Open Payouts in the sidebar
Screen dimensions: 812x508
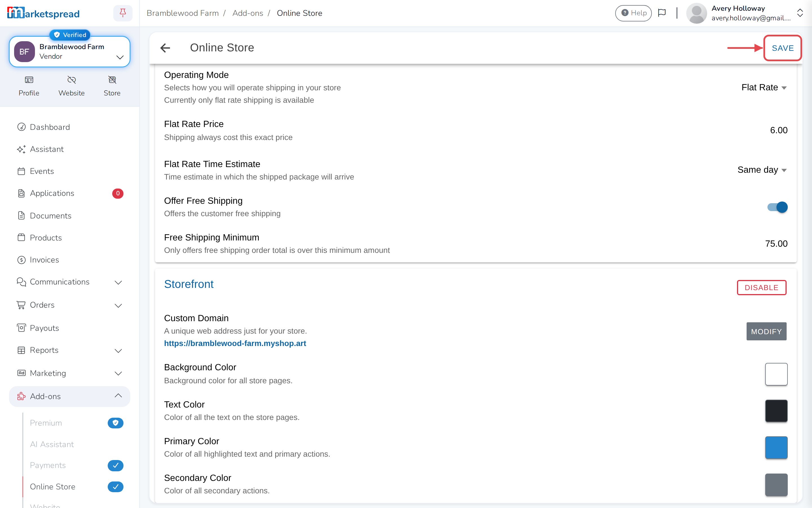point(69,328)
